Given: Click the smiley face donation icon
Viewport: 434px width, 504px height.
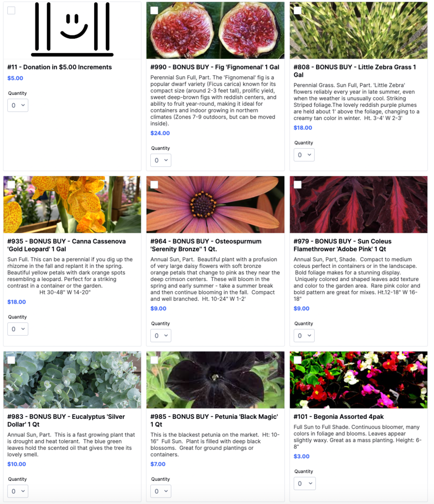Looking at the screenshot, I should [72, 30].
